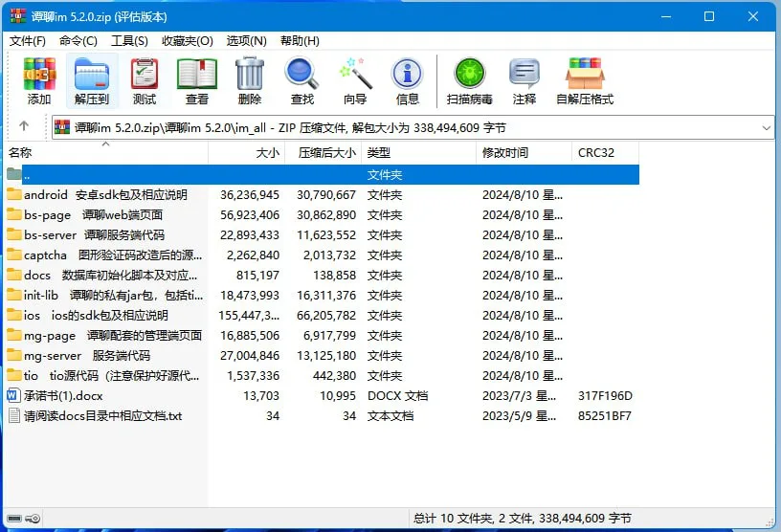Click the CRC32 value 317F196D
This screenshot has height=532, width=781.
click(605, 395)
